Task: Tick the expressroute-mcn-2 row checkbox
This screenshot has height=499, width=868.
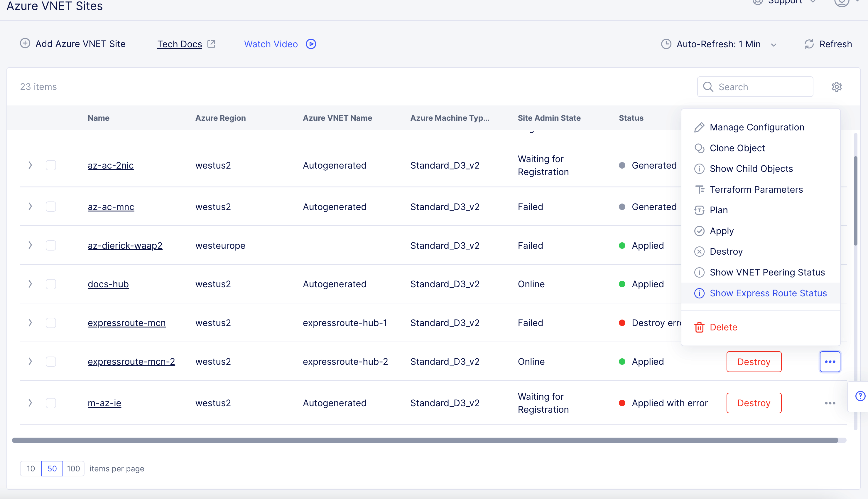Action: tap(51, 362)
